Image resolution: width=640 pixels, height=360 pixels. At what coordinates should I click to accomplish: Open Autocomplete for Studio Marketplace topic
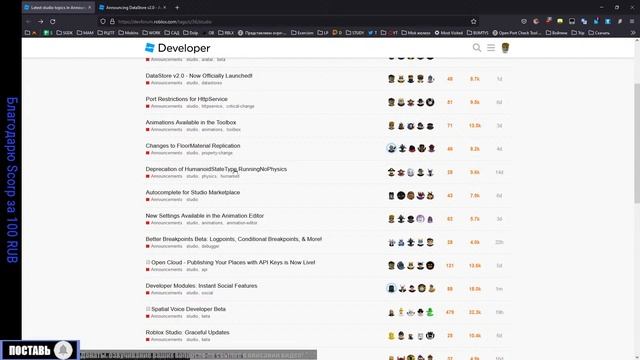coord(193,192)
